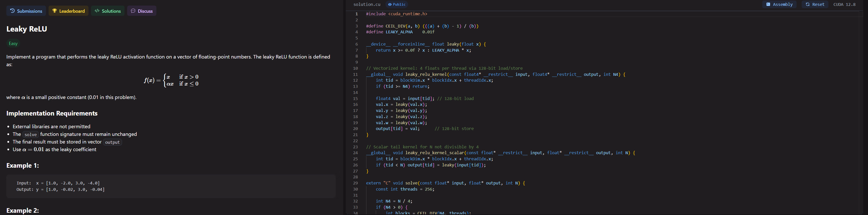Click the 'float4 val = input[tid]' line
868x215 pixels.
pos(425,98)
